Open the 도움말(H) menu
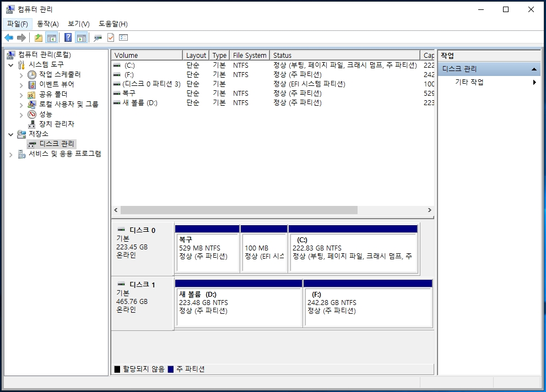The height and width of the screenshot is (392, 546). pyautogui.click(x=113, y=24)
